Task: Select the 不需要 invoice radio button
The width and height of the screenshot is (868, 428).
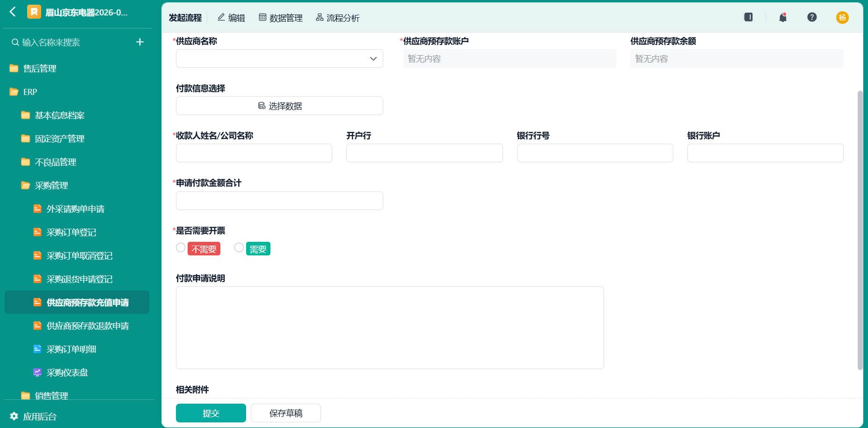Action: (x=181, y=247)
